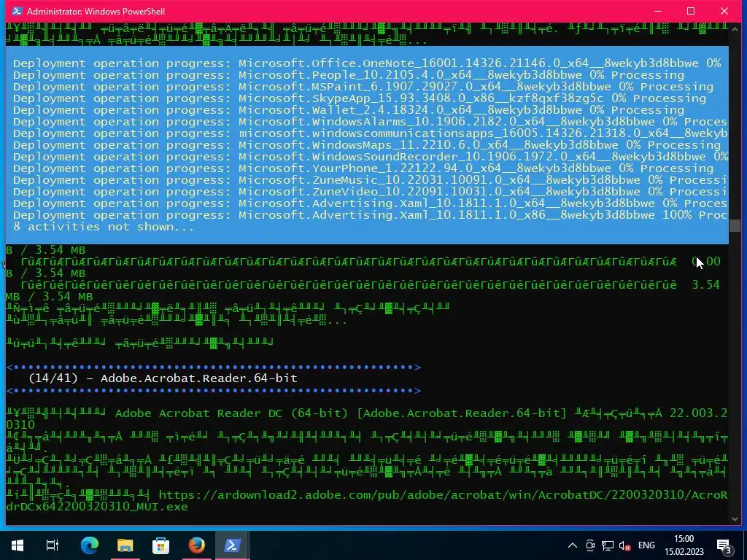The image size is (747, 560).
Task: Click the Microsoft.SkypeApp deployment line
Action: pos(359,98)
